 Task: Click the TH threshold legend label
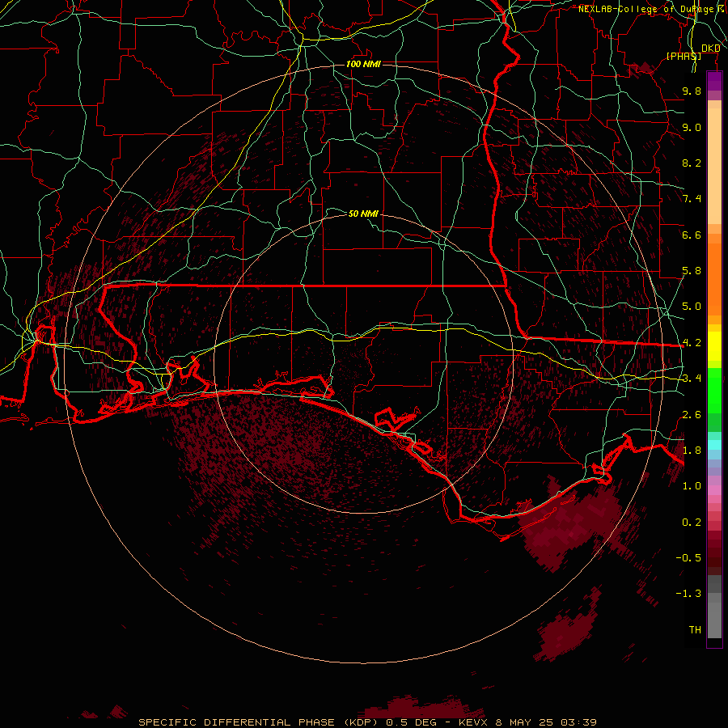[695, 630]
